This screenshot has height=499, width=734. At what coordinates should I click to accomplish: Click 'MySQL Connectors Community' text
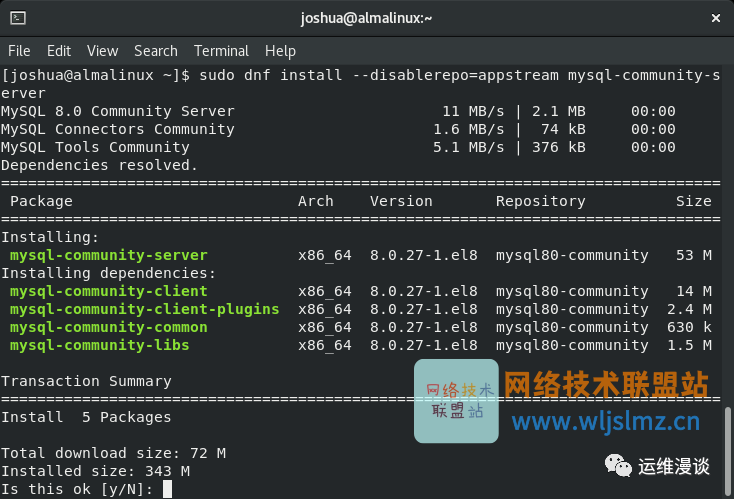[117, 129]
